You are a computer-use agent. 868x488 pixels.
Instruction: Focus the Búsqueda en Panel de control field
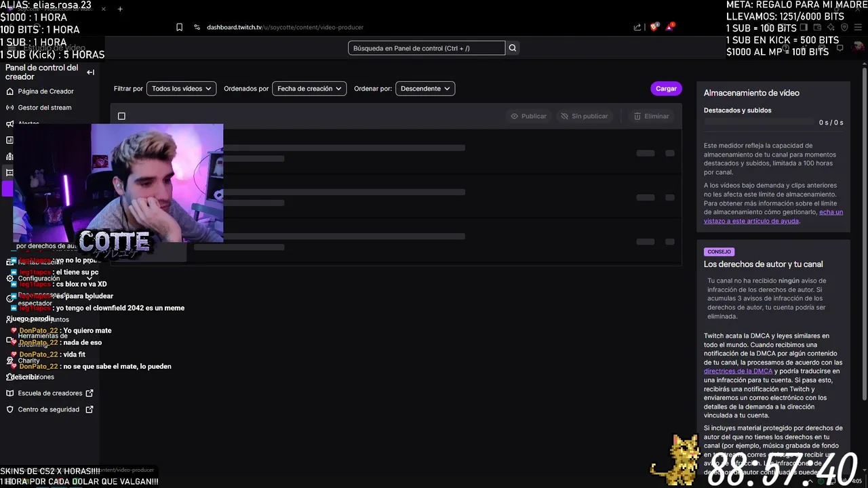(427, 48)
